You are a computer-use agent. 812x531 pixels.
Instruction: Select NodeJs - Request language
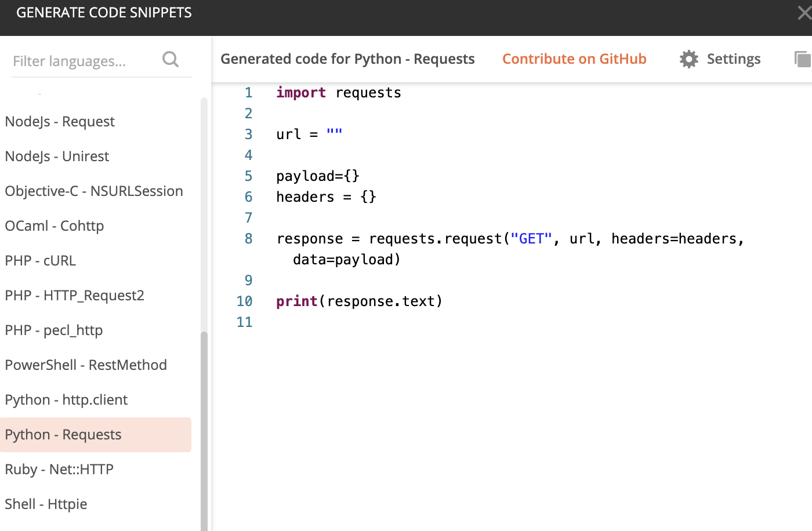point(96,122)
